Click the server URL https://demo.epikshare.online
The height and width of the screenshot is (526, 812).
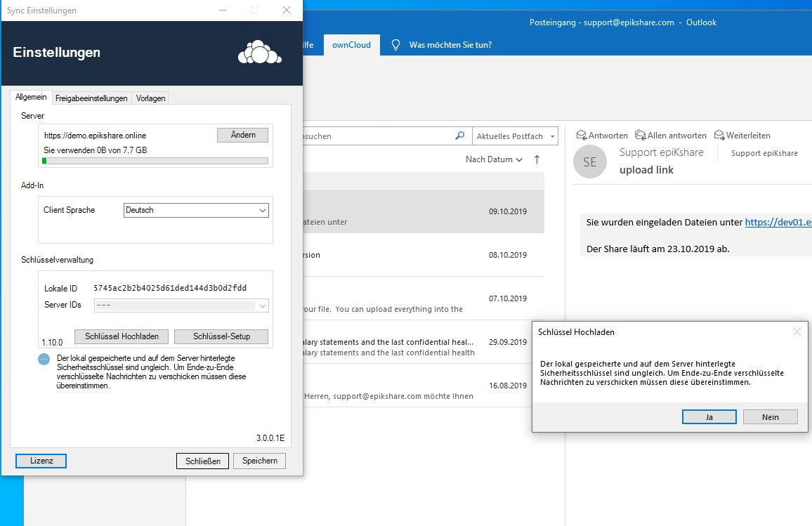pos(95,136)
